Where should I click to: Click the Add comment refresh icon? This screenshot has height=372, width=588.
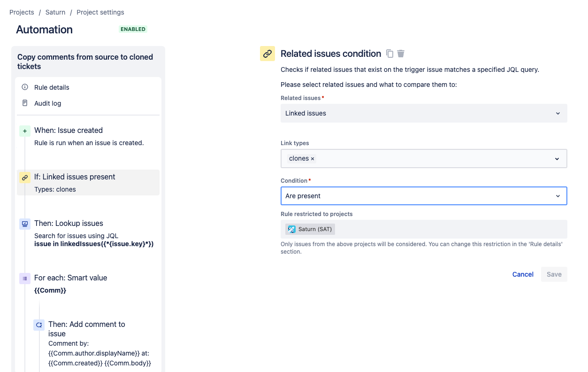coord(39,325)
